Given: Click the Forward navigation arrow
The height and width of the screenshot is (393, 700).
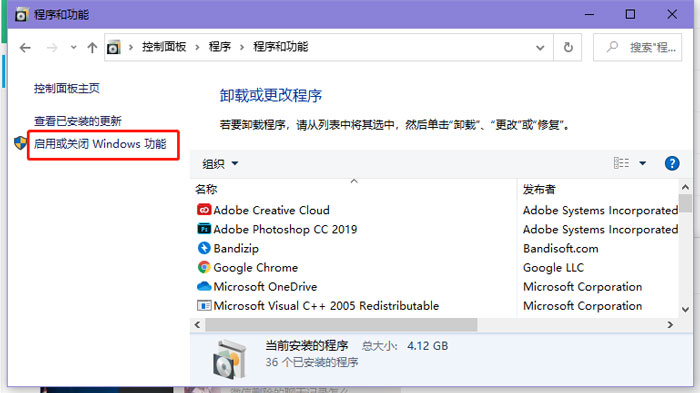Looking at the screenshot, I should coord(52,47).
